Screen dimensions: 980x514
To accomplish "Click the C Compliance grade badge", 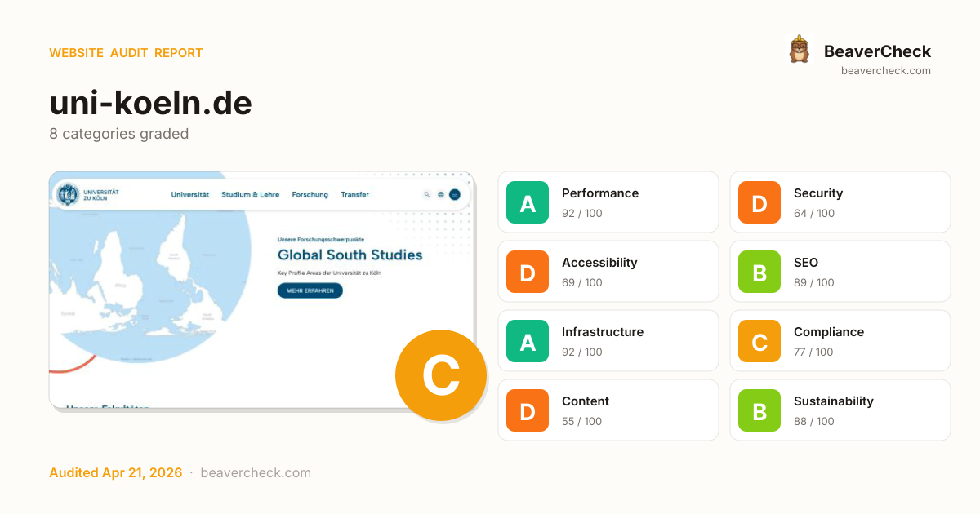I will pos(759,341).
